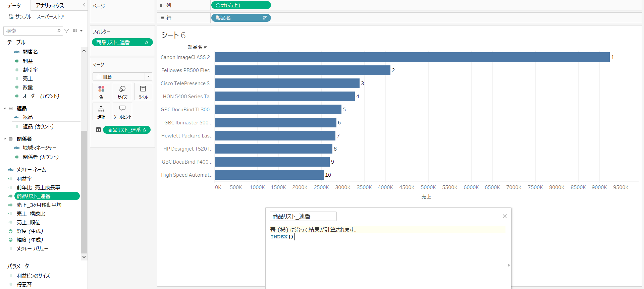Expand the function list arrow in calculation editor
The height and width of the screenshot is (289, 644).
pyautogui.click(x=509, y=265)
